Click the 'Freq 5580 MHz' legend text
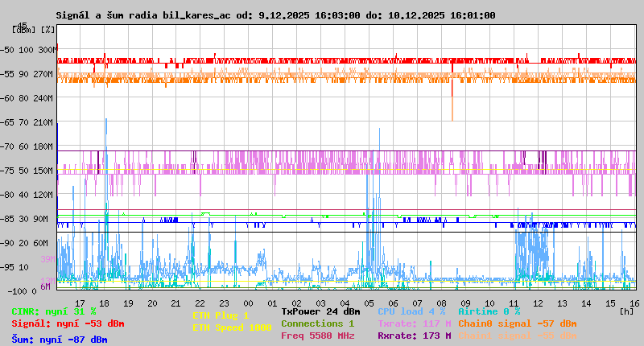The width and height of the screenshot is (644, 346). [x=318, y=336]
